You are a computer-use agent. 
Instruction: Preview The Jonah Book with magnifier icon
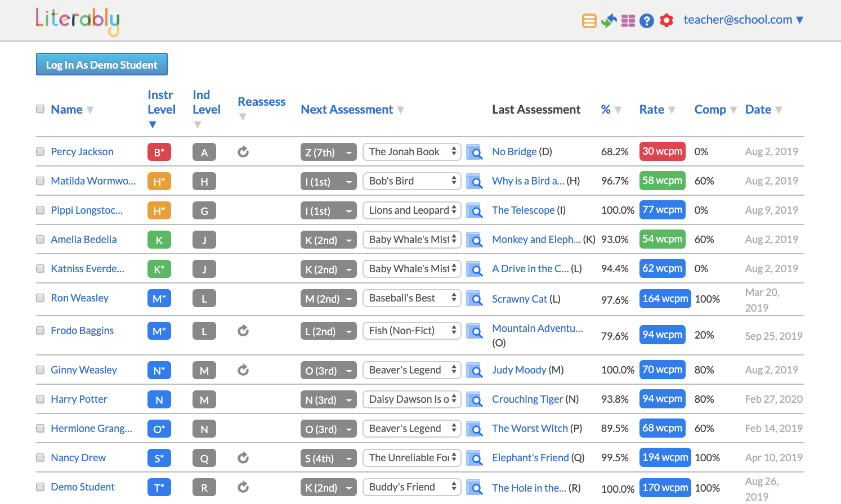[x=475, y=152]
